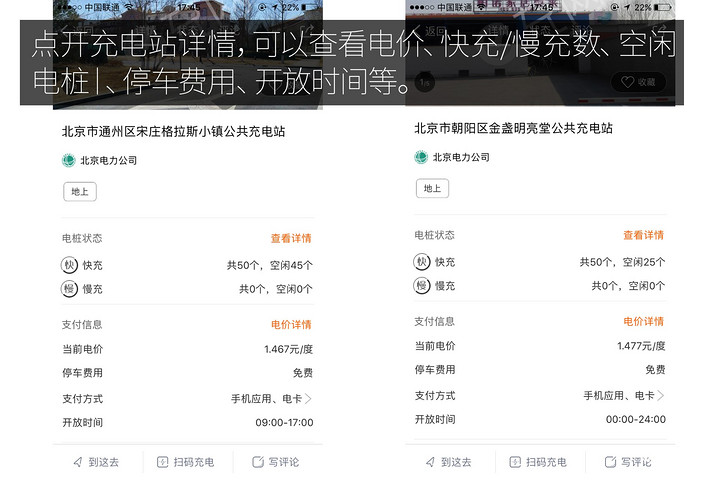Click 免费 parking fee on 金盏明亮堂 screen
720x480 pixels.
coord(655,370)
